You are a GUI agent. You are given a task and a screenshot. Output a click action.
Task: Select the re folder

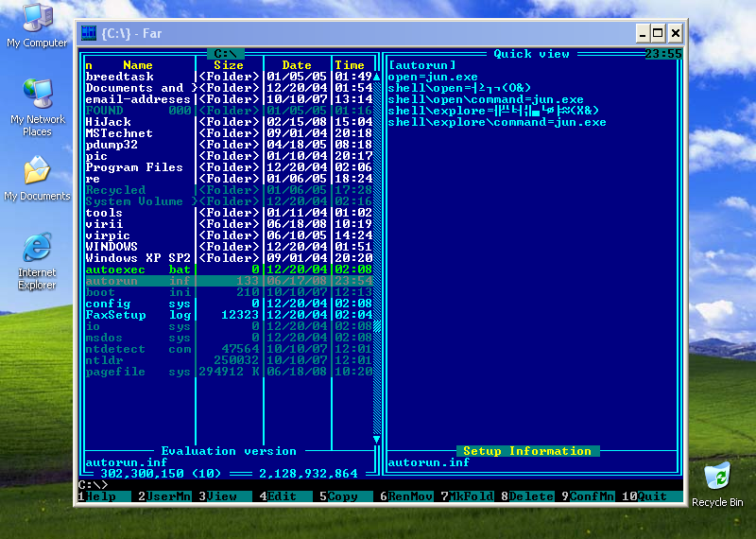click(229, 179)
